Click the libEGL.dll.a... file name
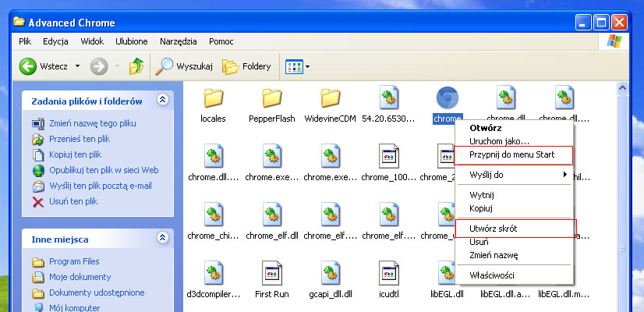 (505, 294)
